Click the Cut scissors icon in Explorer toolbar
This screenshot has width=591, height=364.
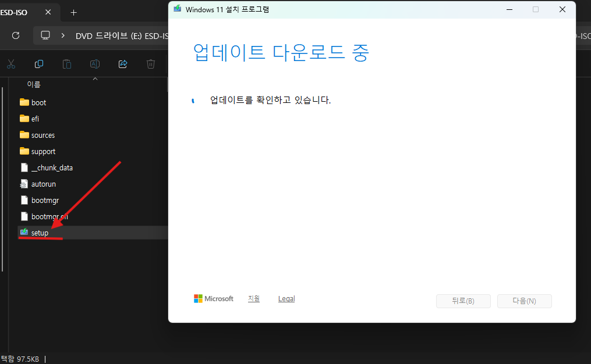11,64
